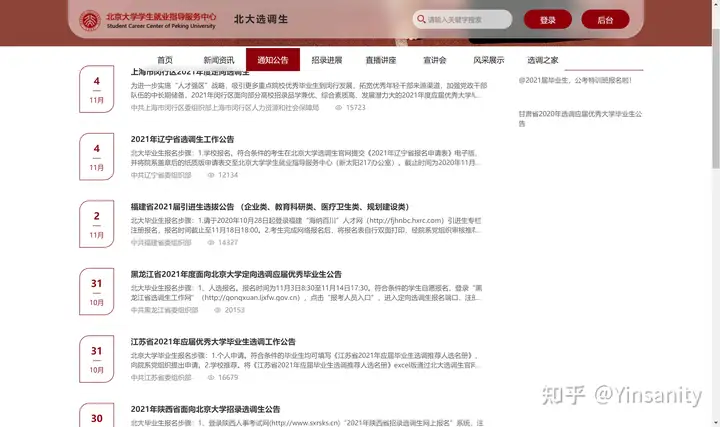Open sidebar link 甘肃省2020年选调应届优秀大学毕业生公告
Screen dimensions: 720x427
tap(580, 118)
